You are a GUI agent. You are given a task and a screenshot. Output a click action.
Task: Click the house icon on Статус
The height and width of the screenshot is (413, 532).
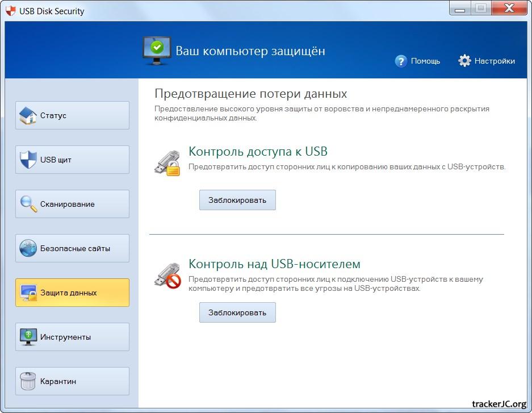click(28, 115)
